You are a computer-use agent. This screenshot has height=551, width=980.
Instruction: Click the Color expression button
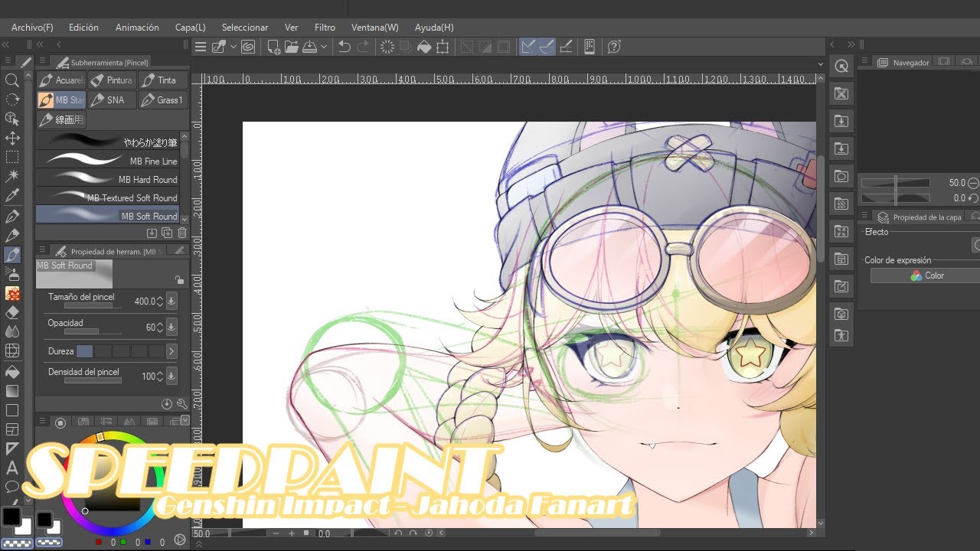(x=926, y=275)
